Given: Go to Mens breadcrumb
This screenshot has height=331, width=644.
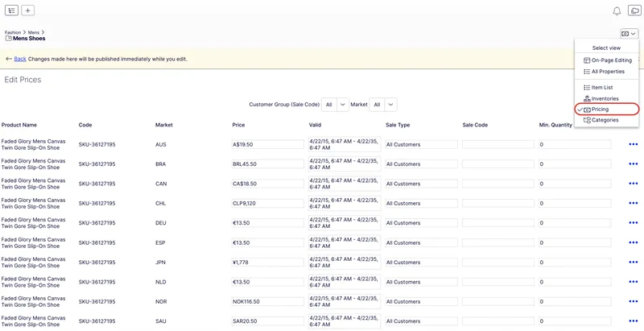Looking at the screenshot, I should 34,32.
